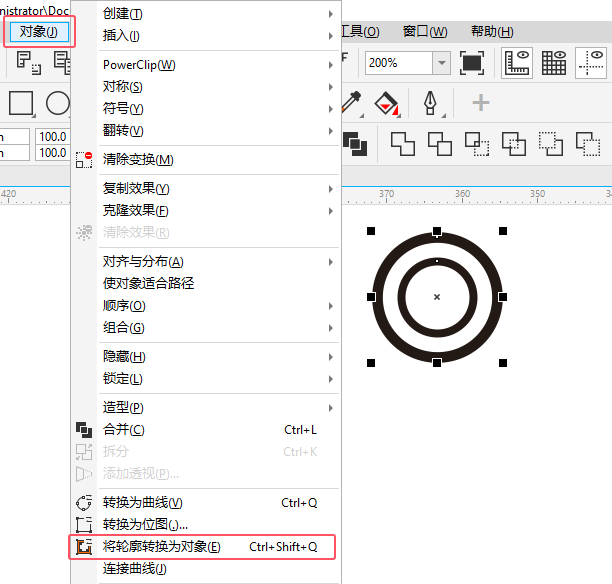This screenshot has width=612, height=584.
Task: Open the 帮助(H) menu
Action: click(492, 31)
